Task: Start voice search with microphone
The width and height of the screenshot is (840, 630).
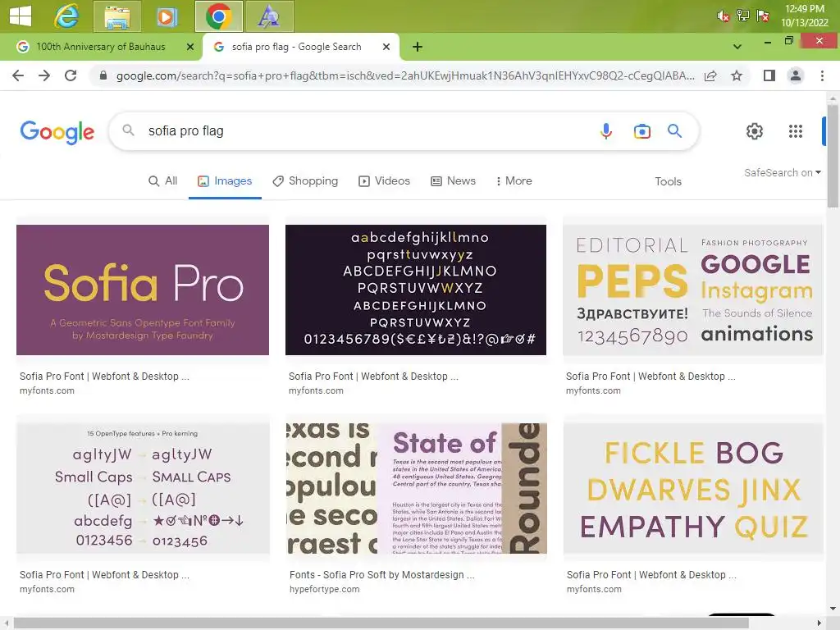Action: (606, 130)
